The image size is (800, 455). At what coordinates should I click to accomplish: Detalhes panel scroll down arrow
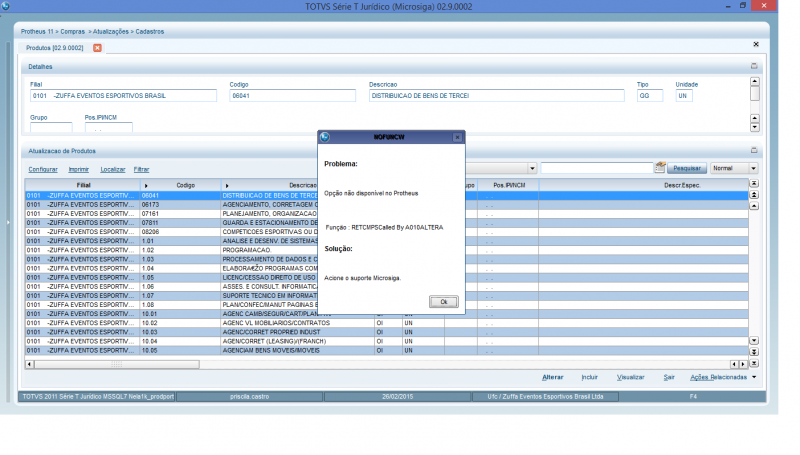click(x=755, y=127)
